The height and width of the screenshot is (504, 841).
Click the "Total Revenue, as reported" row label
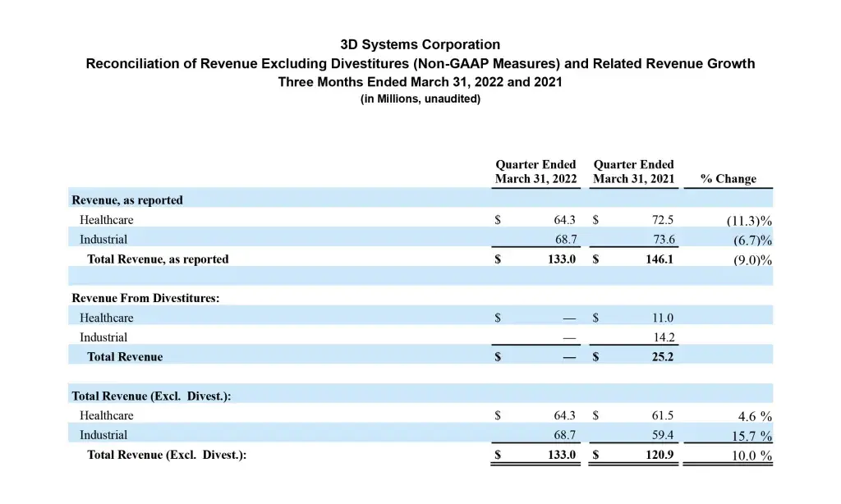(158, 259)
